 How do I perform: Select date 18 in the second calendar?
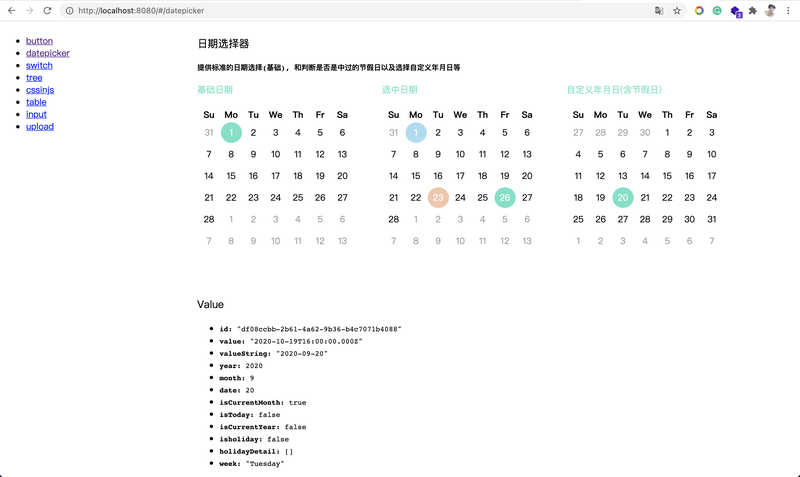482,176
